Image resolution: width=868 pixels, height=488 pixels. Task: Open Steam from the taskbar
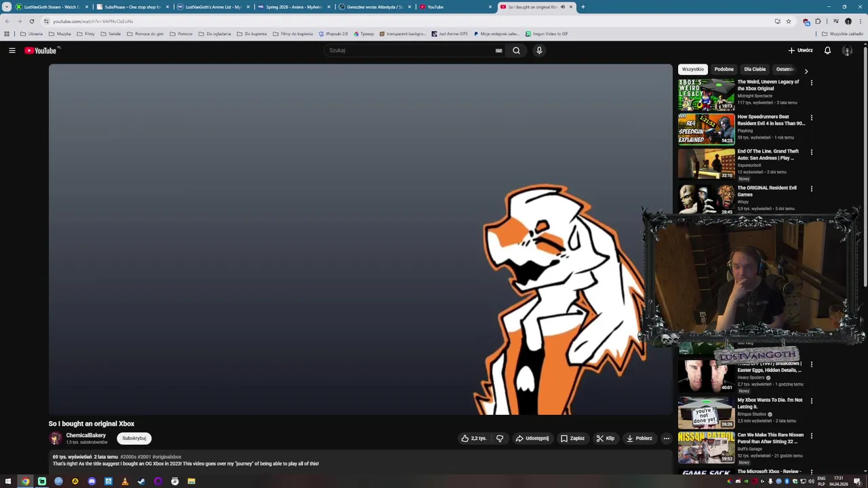tap(141, 481)
